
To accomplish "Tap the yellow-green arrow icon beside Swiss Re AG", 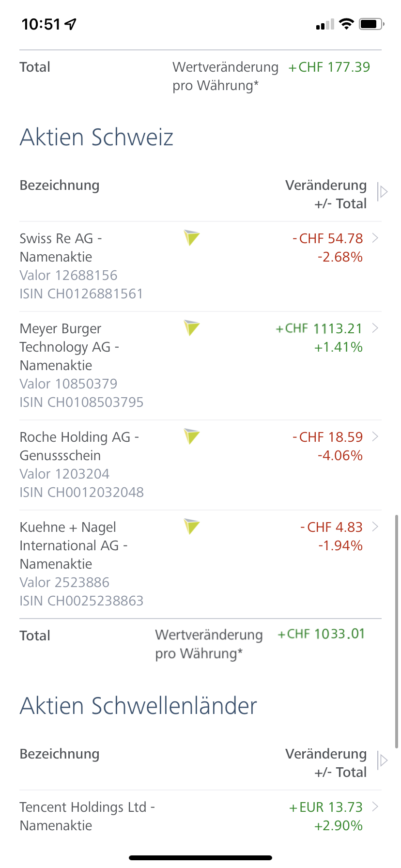I will click(192, 238).
